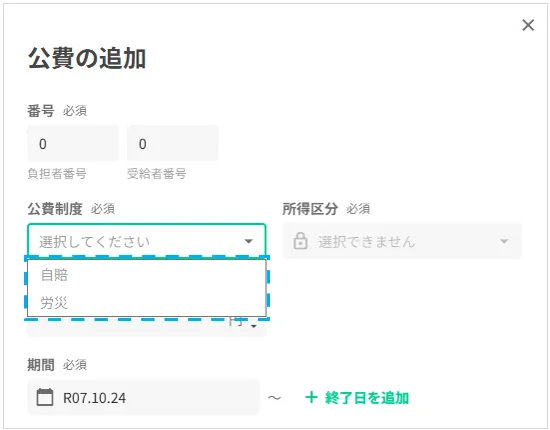The height and width of the screenshot is (430, 550).
Task: Open the 公費制度 dropdown
Action: [147, 241]
